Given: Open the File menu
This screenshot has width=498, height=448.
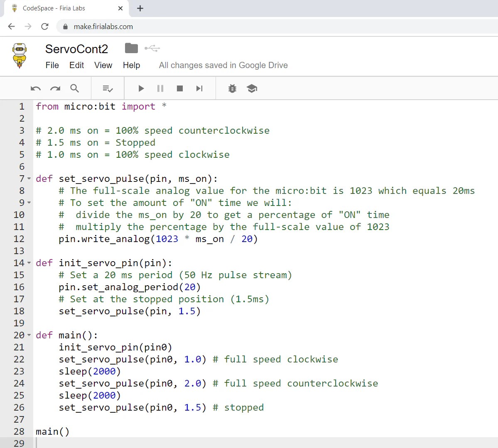Looking at the screenshot, I should [x=52, y=65].
